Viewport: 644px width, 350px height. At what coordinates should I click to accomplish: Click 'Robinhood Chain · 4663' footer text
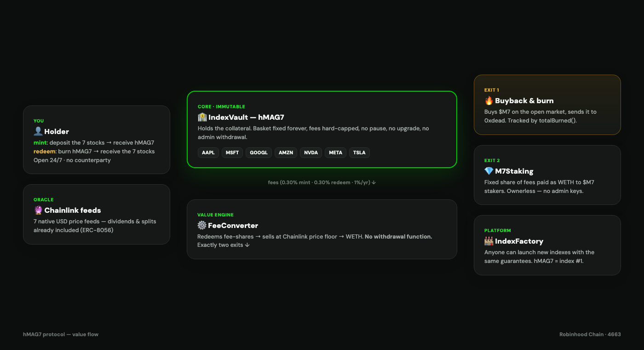click(x=590, y=334)
